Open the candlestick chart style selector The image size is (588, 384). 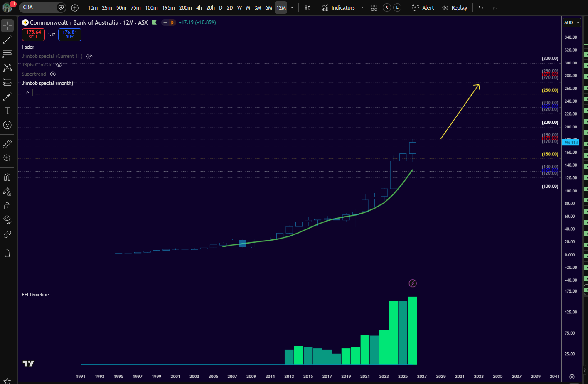point(308,7)
